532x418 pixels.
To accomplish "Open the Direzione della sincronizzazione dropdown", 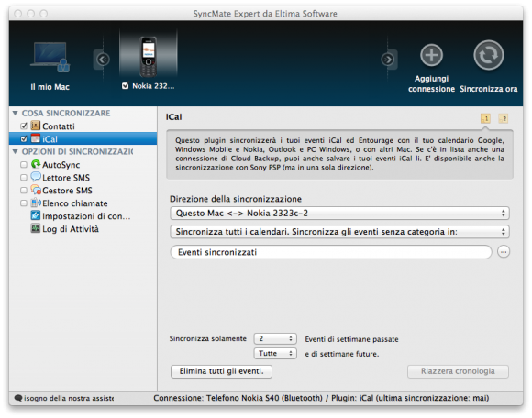I will 339,214.
